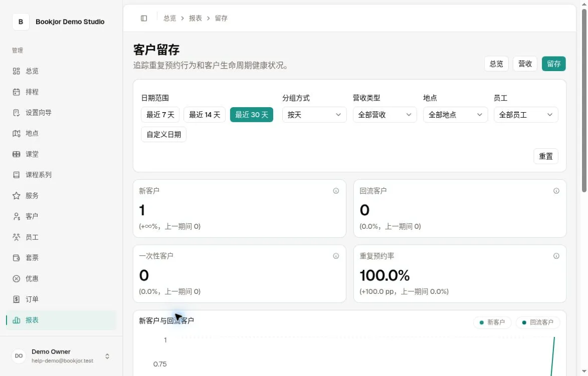The width and height of the screenshot is (588, 376).
Task: Click the help-demo@bookjor.test email text
Action: (x=62, y=360)
